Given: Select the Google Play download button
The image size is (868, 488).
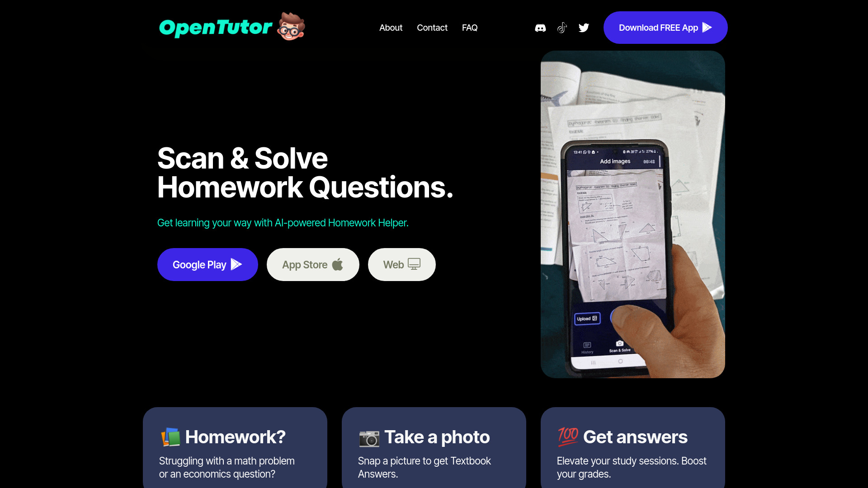Looking at the screenshot, I should click(x=208, y=264).
